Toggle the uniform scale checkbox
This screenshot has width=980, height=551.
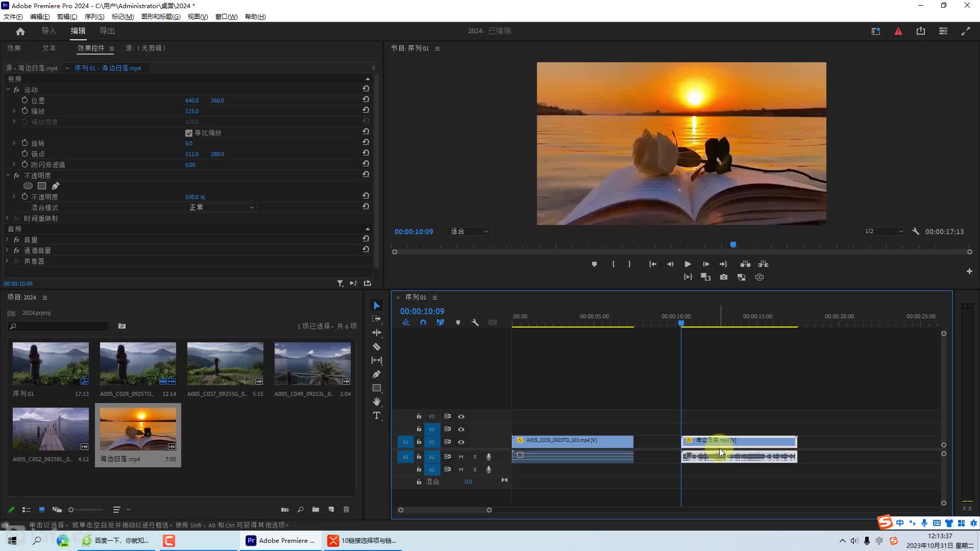tap(189, 133)
